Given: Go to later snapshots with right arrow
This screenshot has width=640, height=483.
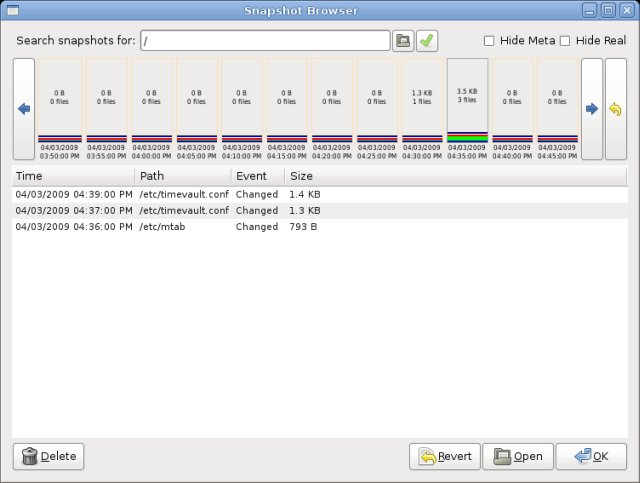Looking at the screenshot, I should pyautogui.click(x=592, y=109).
